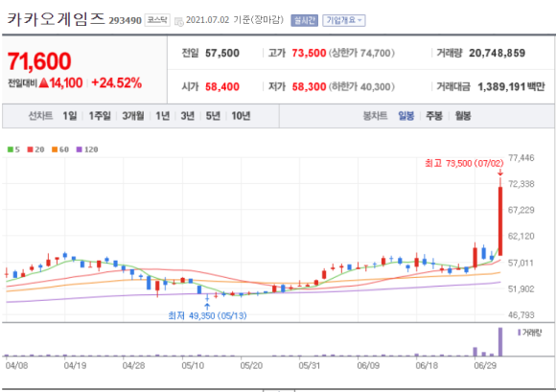Click the 77,446 price axis label
556x392 pixels.
point(521,158)
